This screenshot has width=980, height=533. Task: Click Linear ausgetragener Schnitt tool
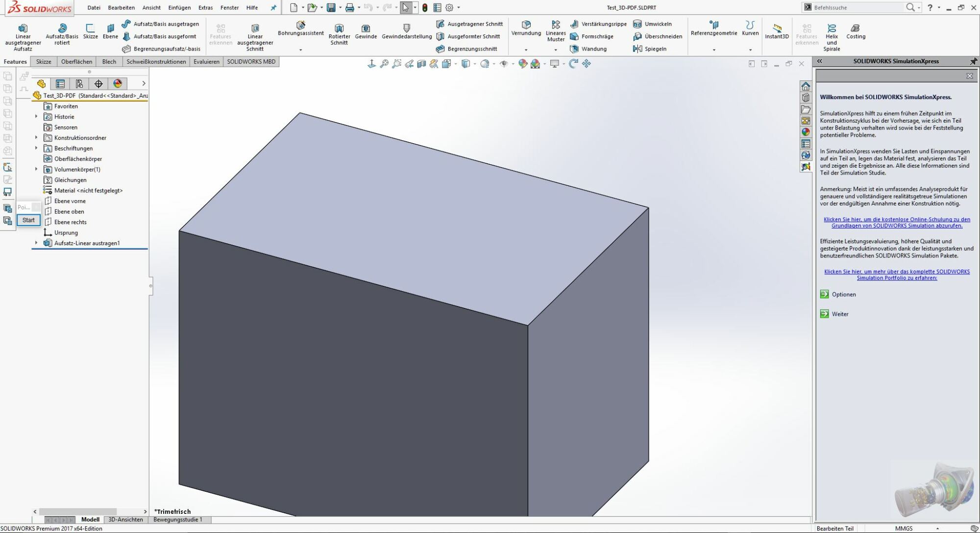(255, 36)
